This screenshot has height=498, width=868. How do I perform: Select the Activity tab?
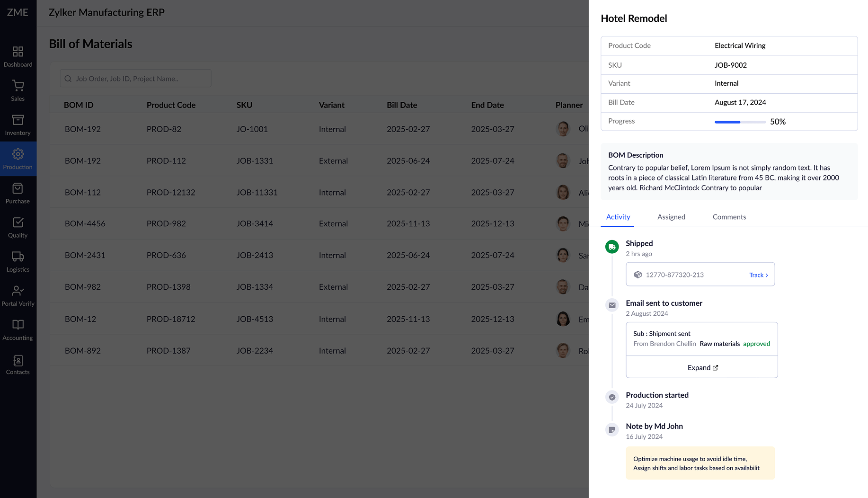tap(618, 217)
